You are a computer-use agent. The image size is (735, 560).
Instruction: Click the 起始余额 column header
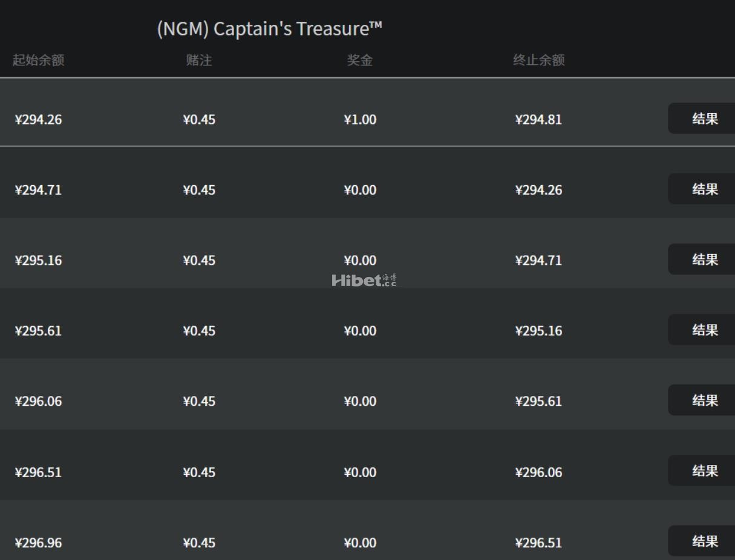point(38,60)
